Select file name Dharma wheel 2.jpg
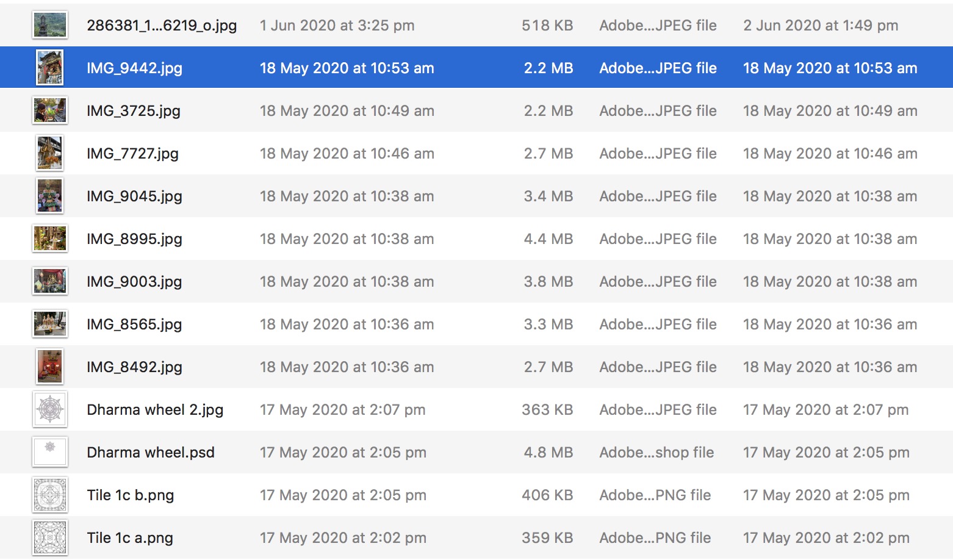Viewport: 953px width, 560px height. tap(155, 410)
